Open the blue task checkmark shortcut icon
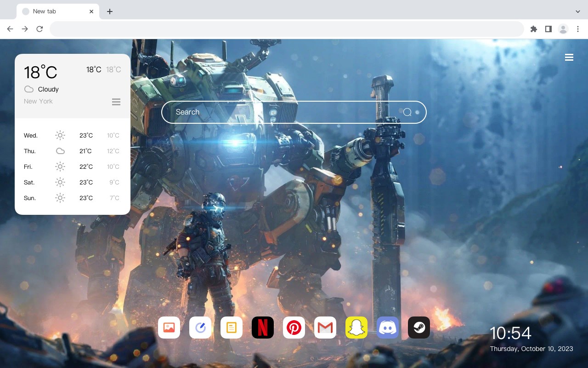Image resolution: width=588 pixels, height=368 pixels. (x=200, y=328)
